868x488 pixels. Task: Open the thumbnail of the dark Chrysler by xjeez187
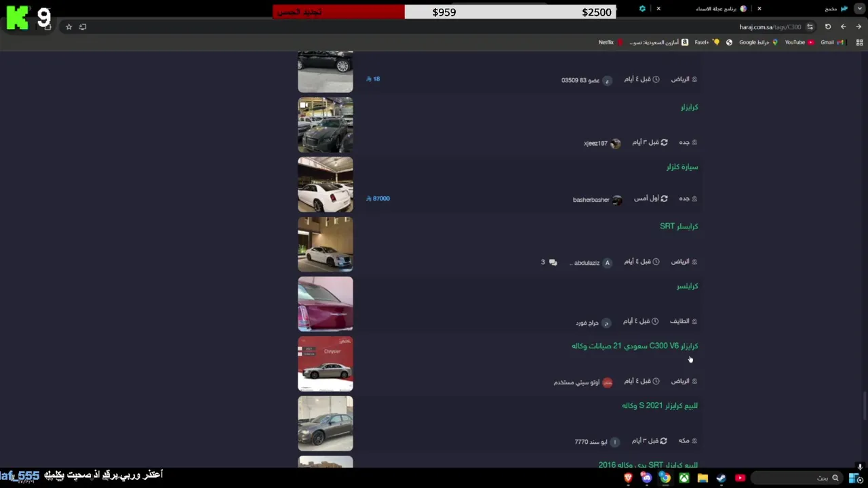pyautogui.click(x=325, y=125)
